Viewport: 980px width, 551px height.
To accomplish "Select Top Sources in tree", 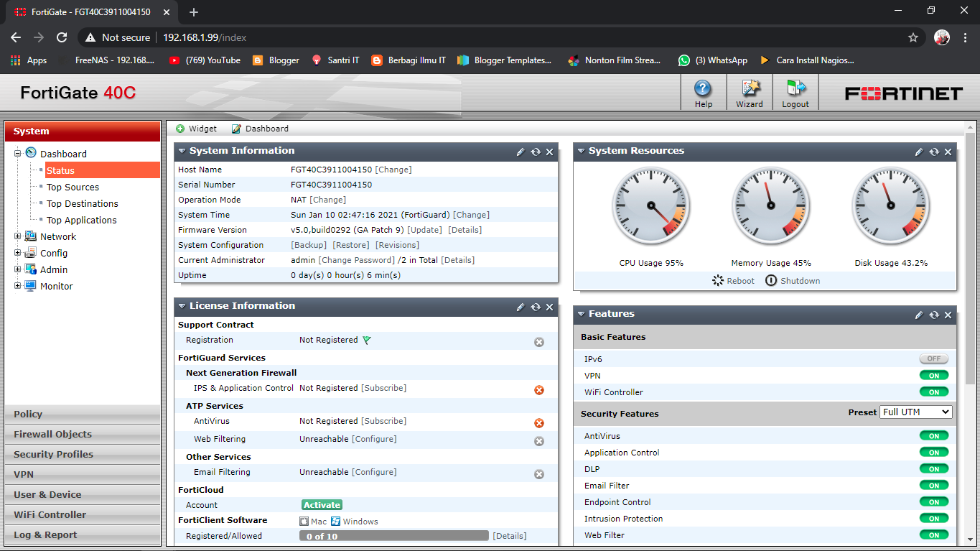I will point(73,187).
